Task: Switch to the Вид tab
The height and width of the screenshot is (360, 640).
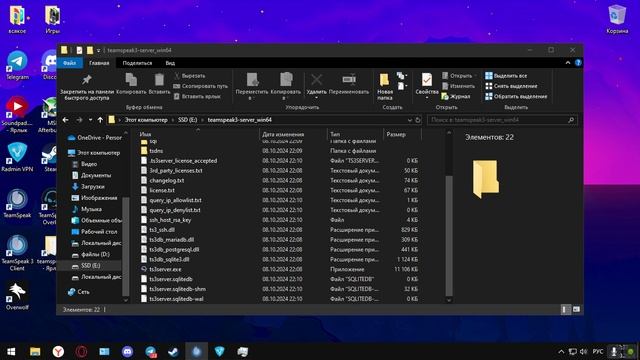Action: coord(170,63)
